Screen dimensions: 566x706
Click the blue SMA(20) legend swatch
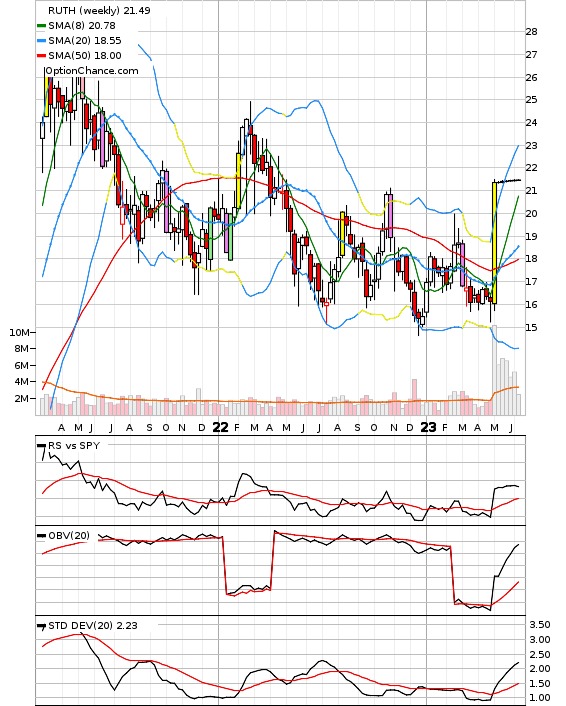point(41,41)
